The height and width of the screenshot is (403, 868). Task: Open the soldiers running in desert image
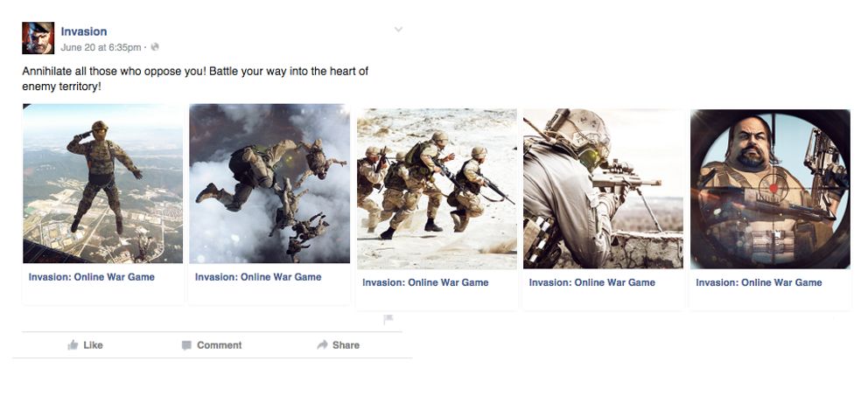pyautogui.click(x=437, y=189)
